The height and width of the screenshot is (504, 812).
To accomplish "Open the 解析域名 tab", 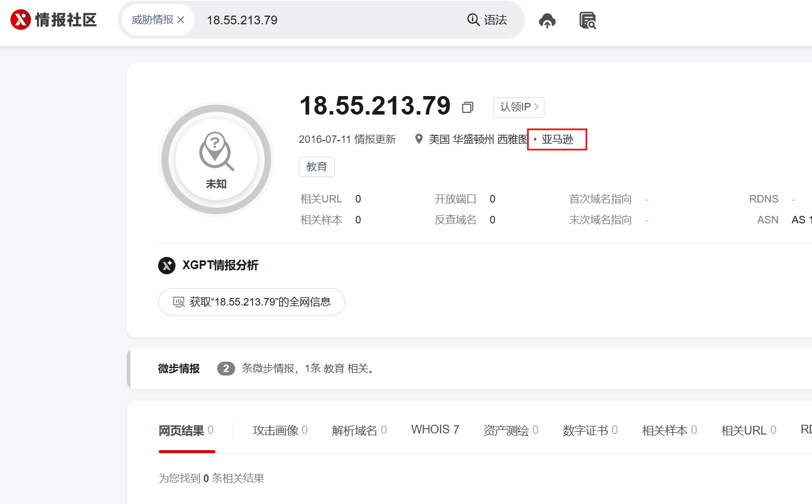I will (x=359, y=430).
